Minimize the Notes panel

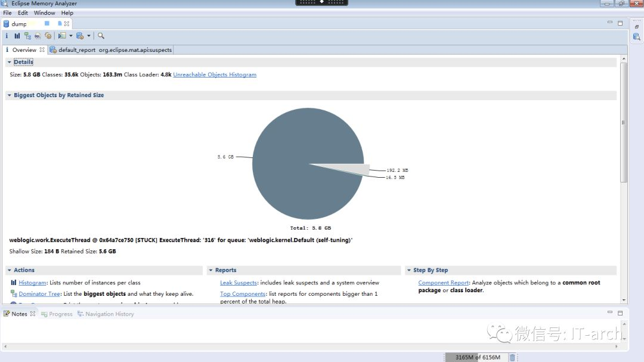coord(610,313)
